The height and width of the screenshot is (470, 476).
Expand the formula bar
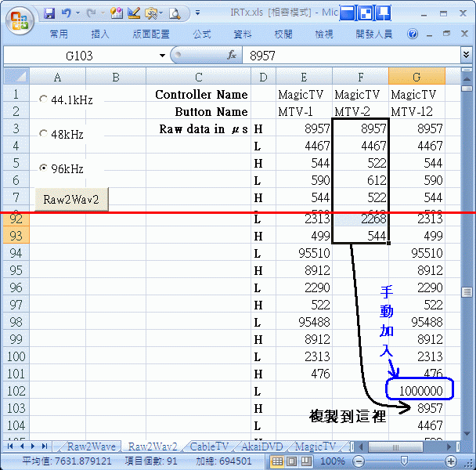pyautogui.click(x=467, y=55)
